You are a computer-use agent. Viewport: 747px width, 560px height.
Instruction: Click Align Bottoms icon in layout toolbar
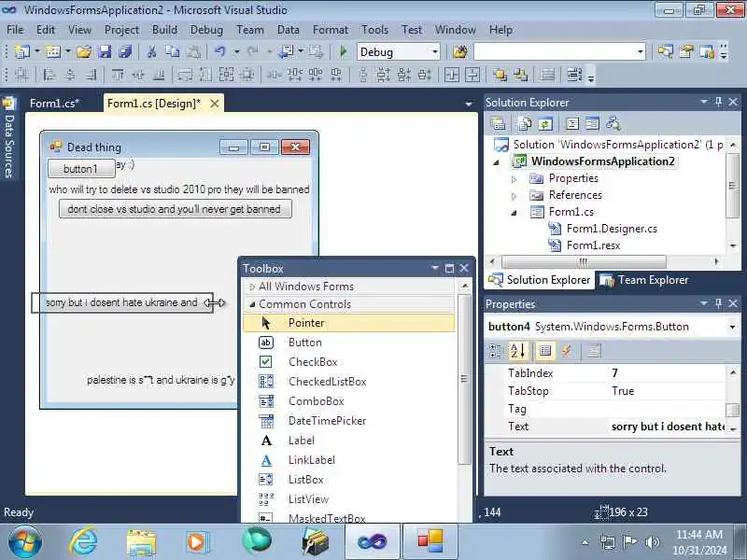coord(159,75)
